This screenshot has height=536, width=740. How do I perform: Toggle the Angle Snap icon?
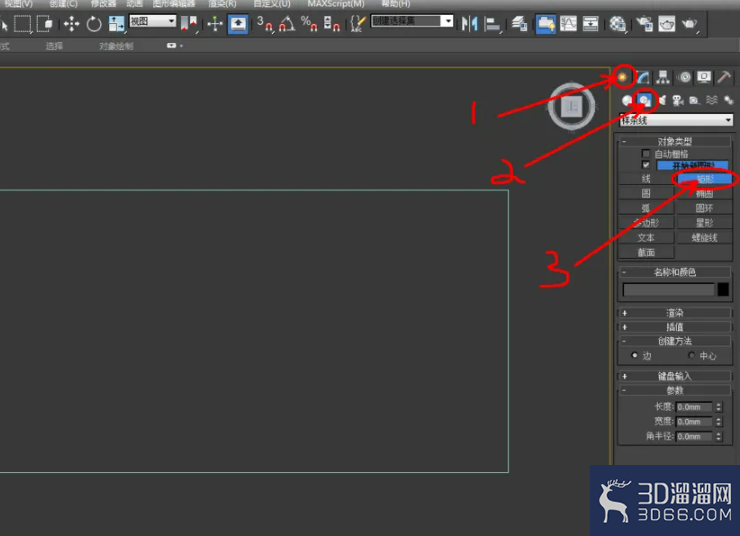point(287,24)
